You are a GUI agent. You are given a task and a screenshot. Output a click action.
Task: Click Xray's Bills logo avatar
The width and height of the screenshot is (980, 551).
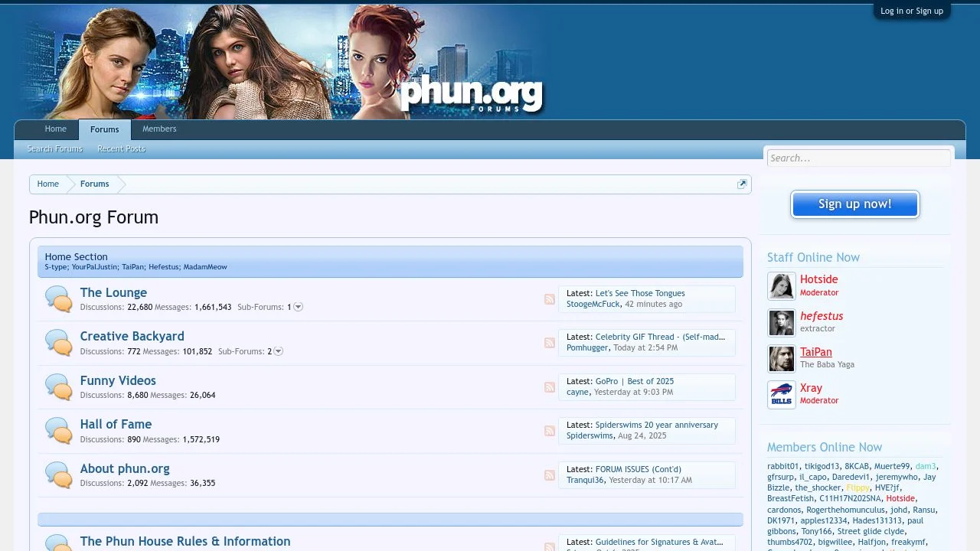coord(781,394)
